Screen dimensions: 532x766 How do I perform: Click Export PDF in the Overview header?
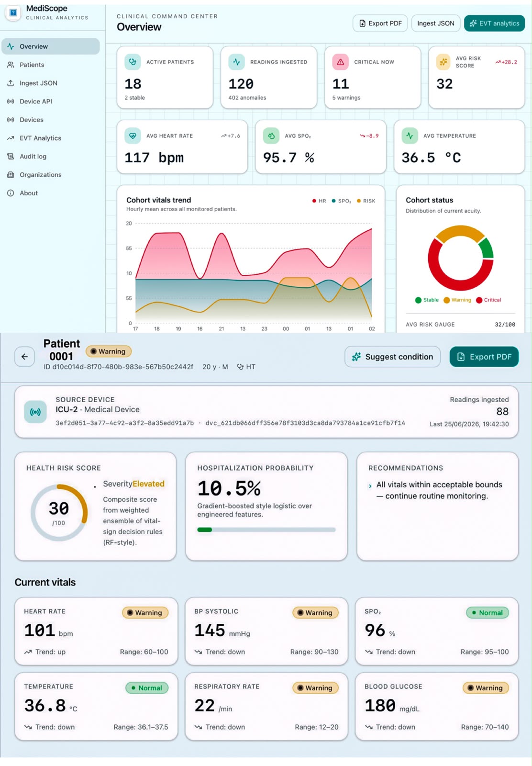point(380,23)
